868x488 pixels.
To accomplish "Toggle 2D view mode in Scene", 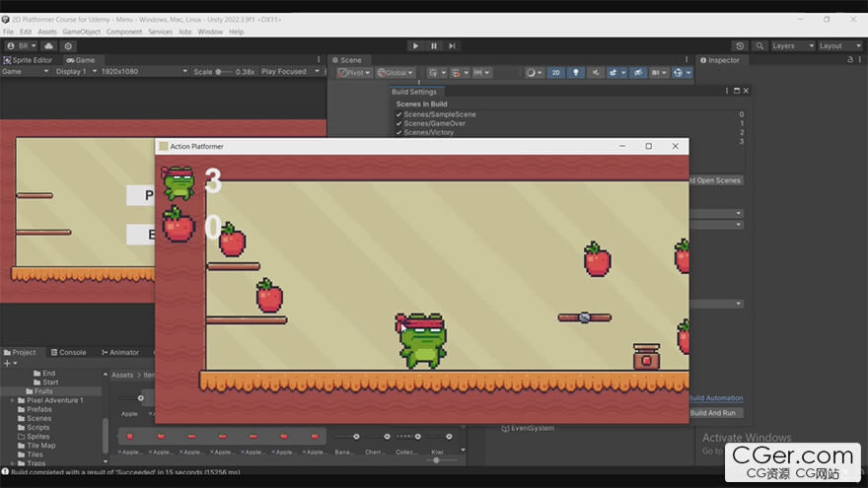I will tap(555, 72).
